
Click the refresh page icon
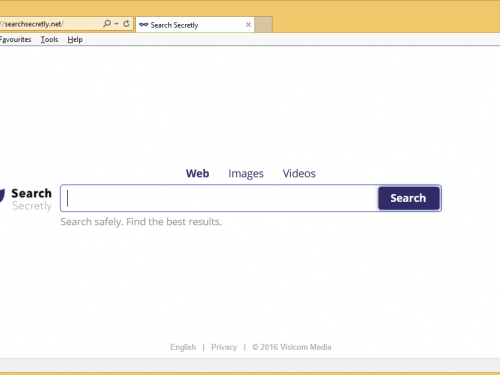126,24
